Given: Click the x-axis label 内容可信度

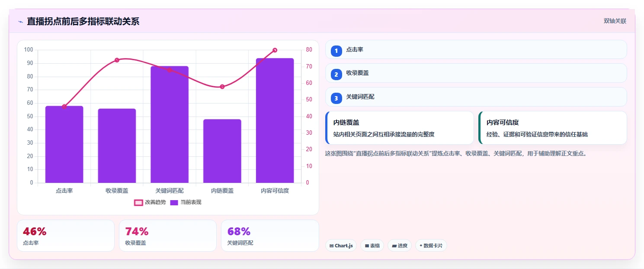Looking at the screenshot, I should [x=275, y=191].
